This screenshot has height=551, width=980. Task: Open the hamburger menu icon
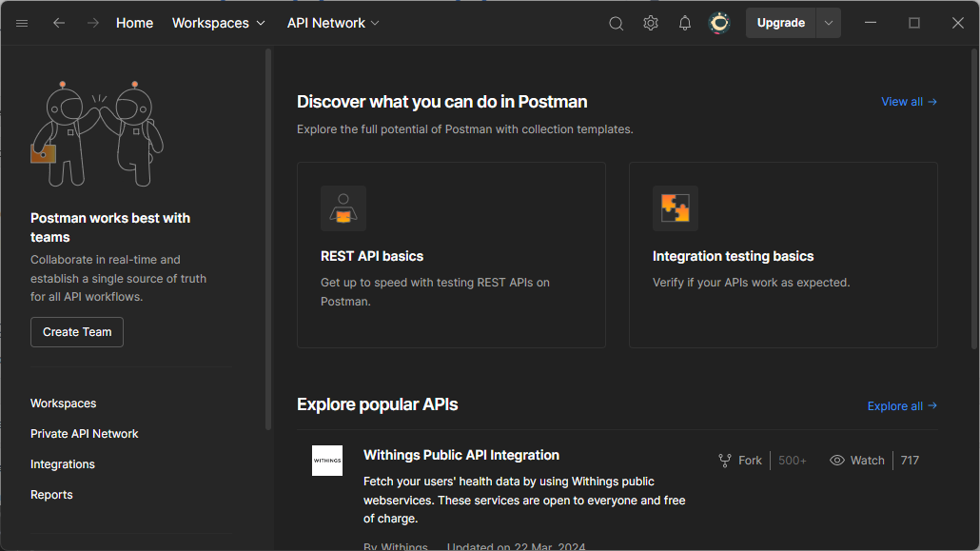[22, 23]
